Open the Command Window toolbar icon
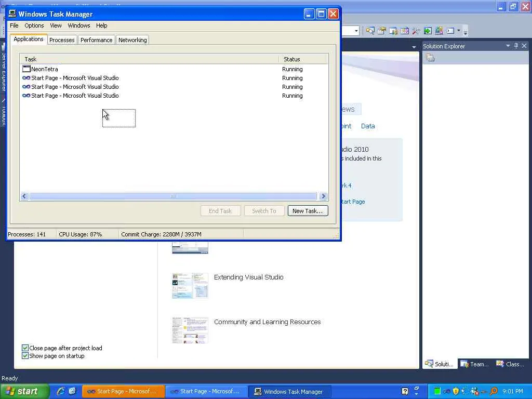Screen dimensions: 532x399 point(450,31)
